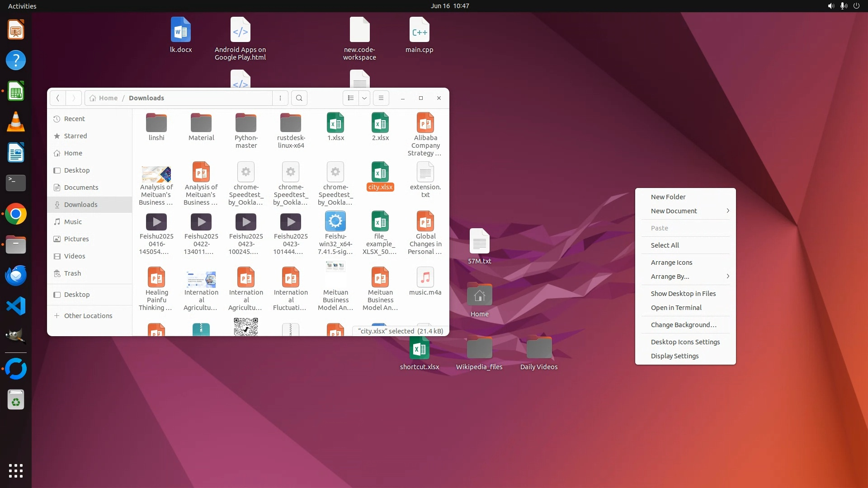Screen dimensions: 868x488
Task: Go back with the back arrow
Action: coord(58,98)
